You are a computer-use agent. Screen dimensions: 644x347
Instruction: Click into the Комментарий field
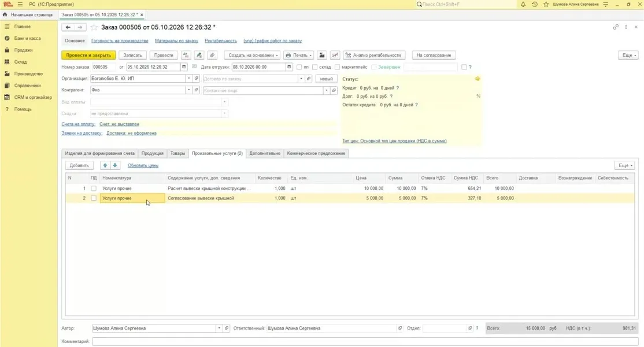[x=365, y=341]
